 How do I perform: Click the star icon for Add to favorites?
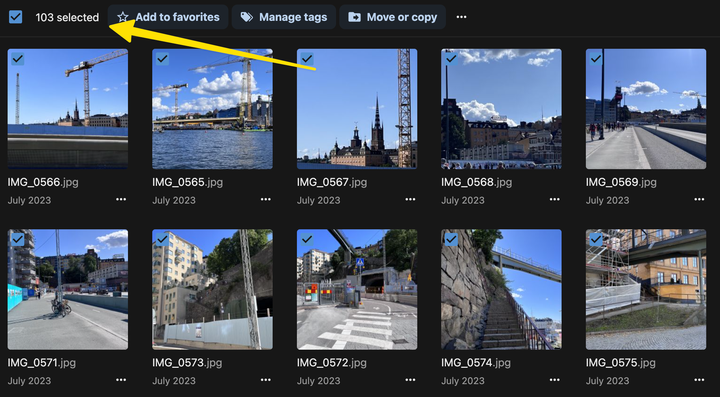[123, 17]
